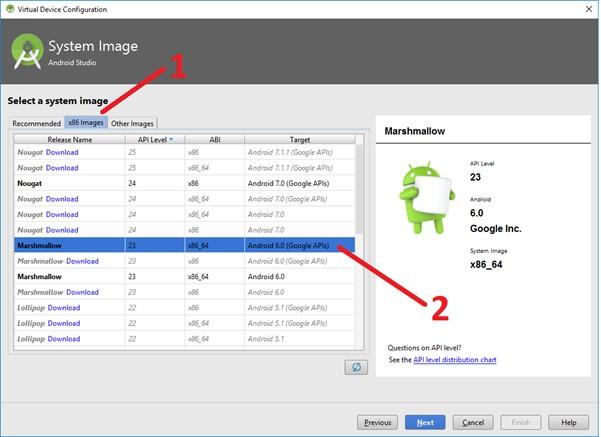Screen dimensions: 601x437
Task: Download Nougat Android 7.0 x86_64 image
Action: (x=62, y=214)
